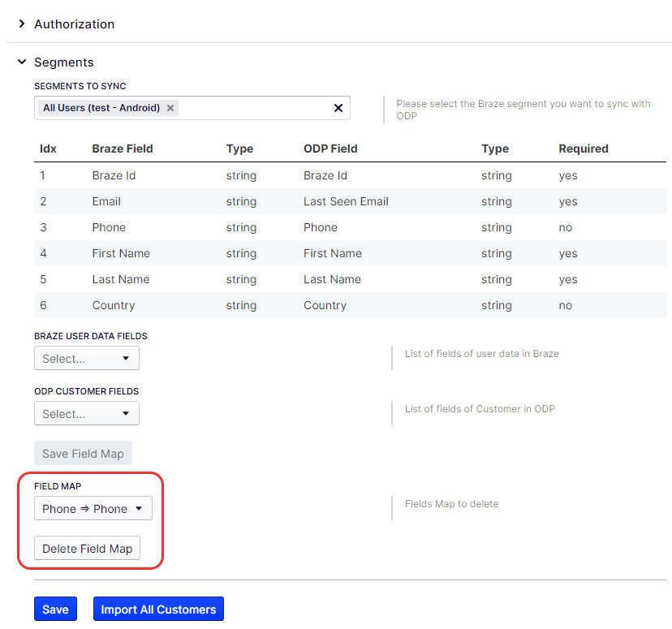Click the Braze Field column header
The width and height of the screenshot is (672, 629).
pos(123,149)
